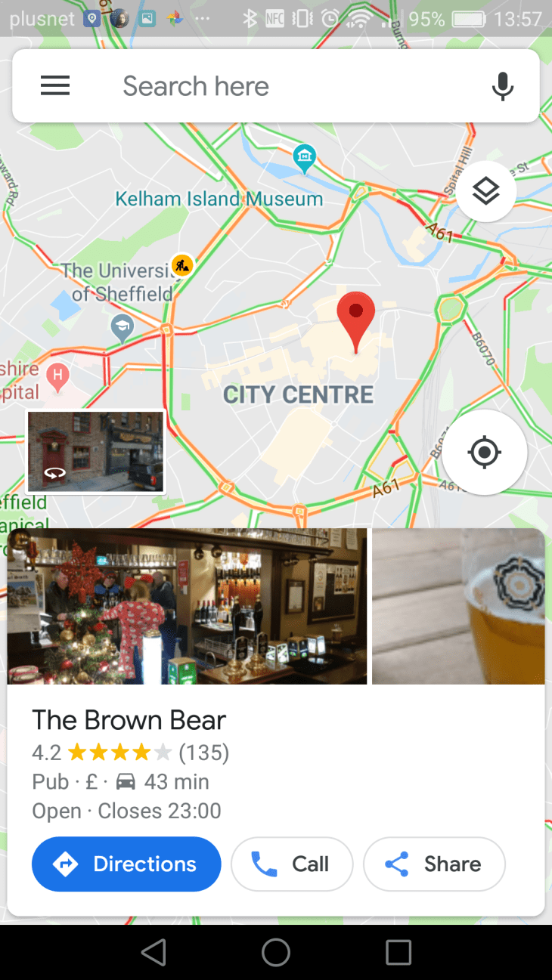The width and height of the screenshot is (552, 980).
Task: Center map on my location
Action: pos(485,453)
